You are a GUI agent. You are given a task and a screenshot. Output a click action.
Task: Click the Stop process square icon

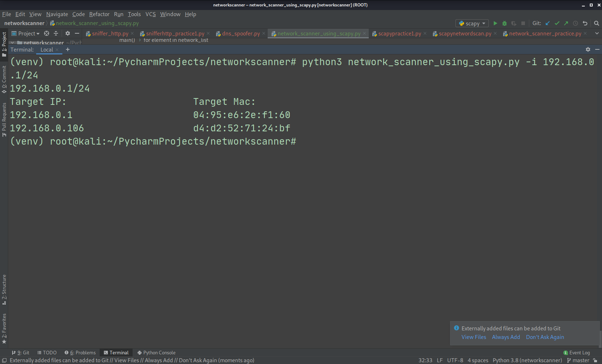coord(523,23)
